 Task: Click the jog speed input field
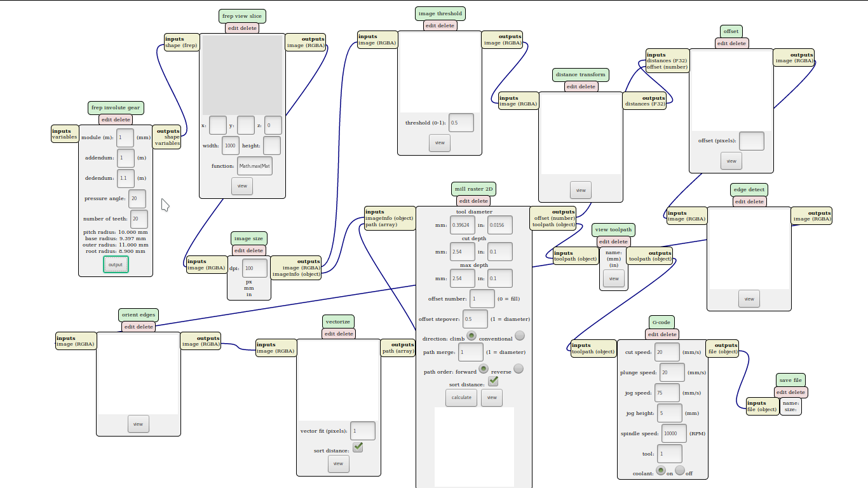[x=667, y=393]
